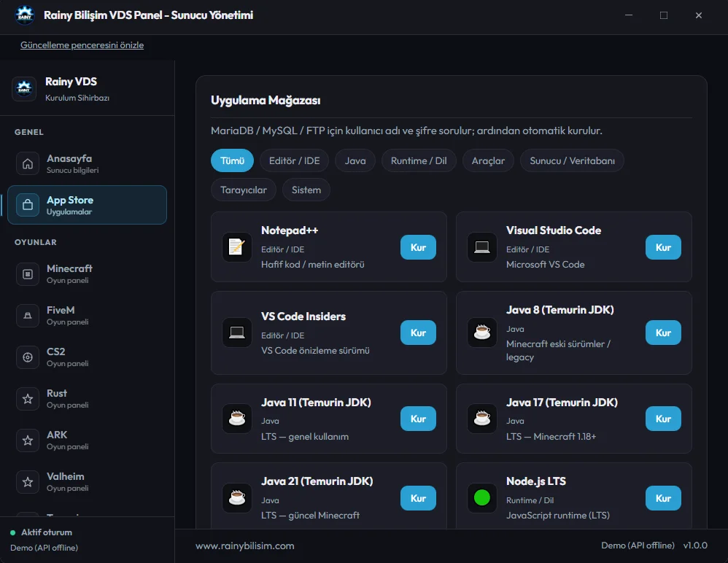Click the Node.js green circle icon
Image resolution: width=728 pixels, height=563 pixels.
[482, 497]
